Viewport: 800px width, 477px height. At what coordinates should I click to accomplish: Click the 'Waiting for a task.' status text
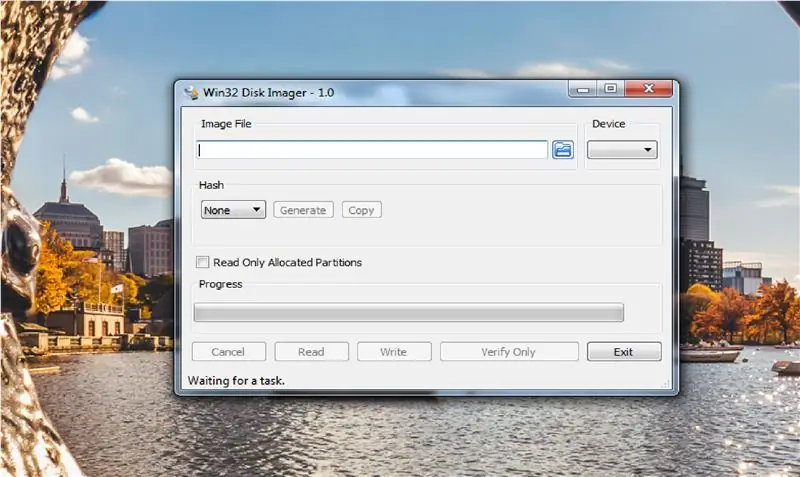click(236, 381)
